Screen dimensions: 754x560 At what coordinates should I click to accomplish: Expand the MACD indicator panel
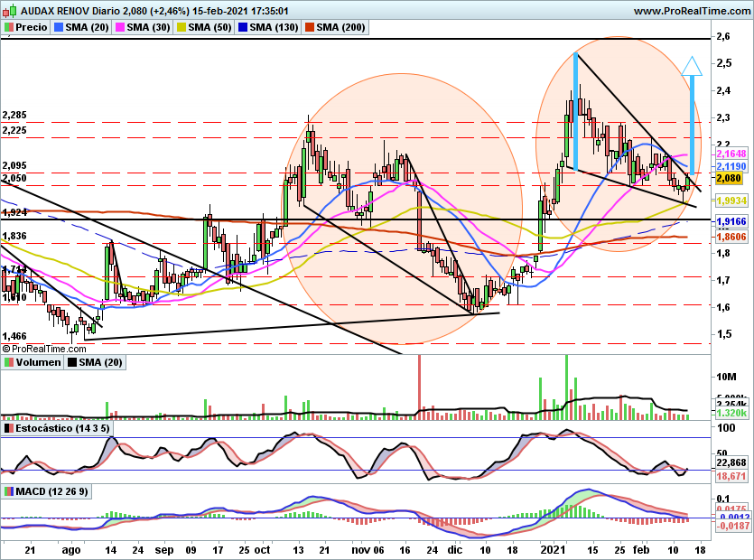(54, 491)
